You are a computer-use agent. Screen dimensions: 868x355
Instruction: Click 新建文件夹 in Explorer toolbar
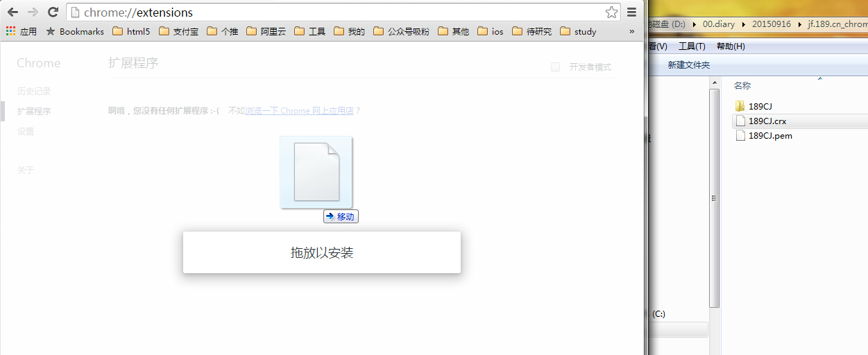[689, 65]
